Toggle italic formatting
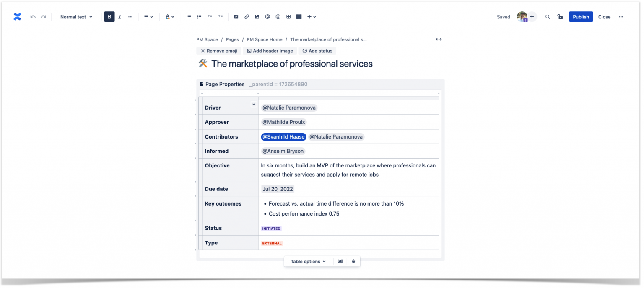Image resolution: width=644 pixels, height=288 pixels. tap(119, 16)
